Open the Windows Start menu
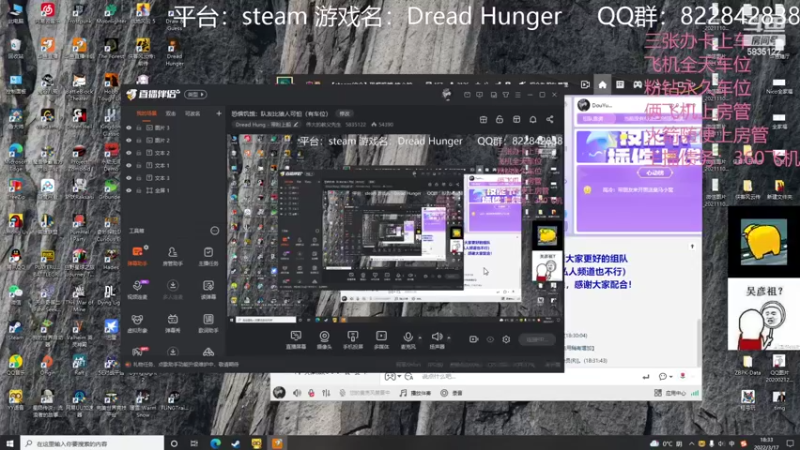Image resolution: width=800 pixels, height=450 pixels. click(10, 443)
